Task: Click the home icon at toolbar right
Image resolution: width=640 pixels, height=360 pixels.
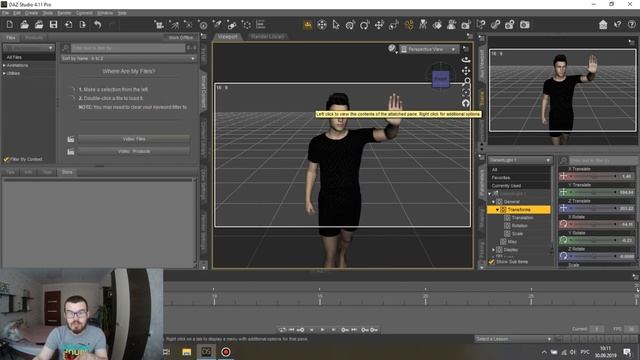Action: [603, 25]
